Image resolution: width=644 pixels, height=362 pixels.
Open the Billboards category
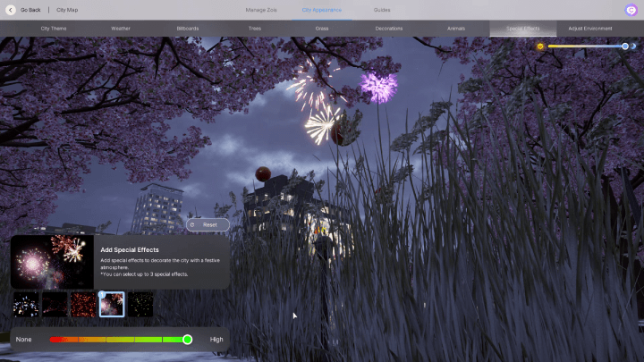point(188,29)
